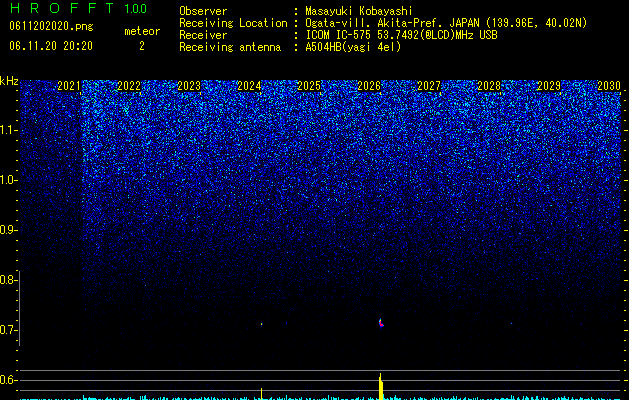
Task: Click the 2030 time marker label
Action: click(609, 86)
